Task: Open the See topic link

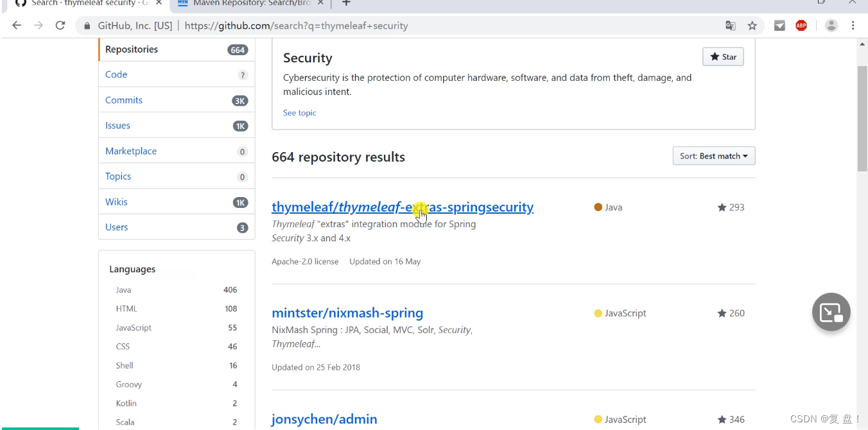Action: [x=299, y=112]
